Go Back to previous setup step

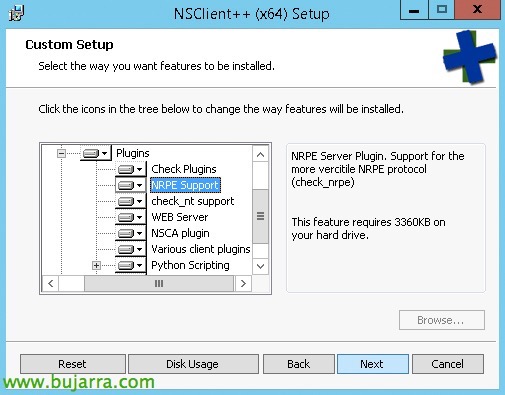(299, 364)
